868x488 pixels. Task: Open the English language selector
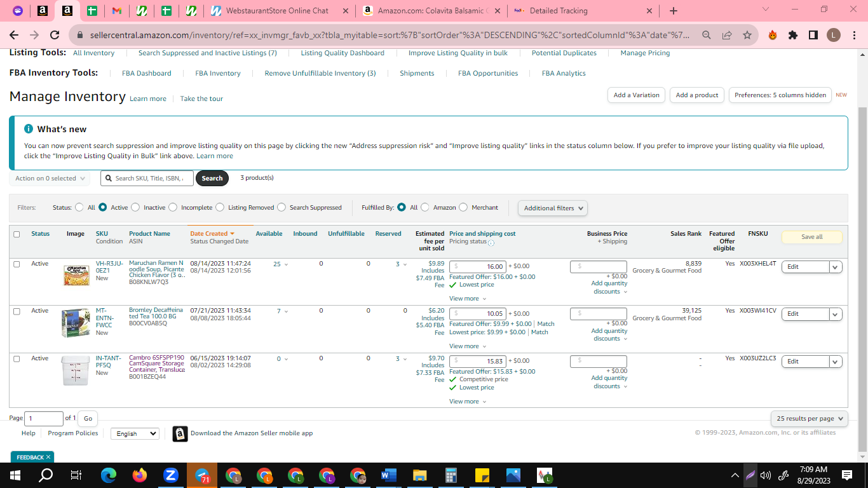(x=135, y=433)
